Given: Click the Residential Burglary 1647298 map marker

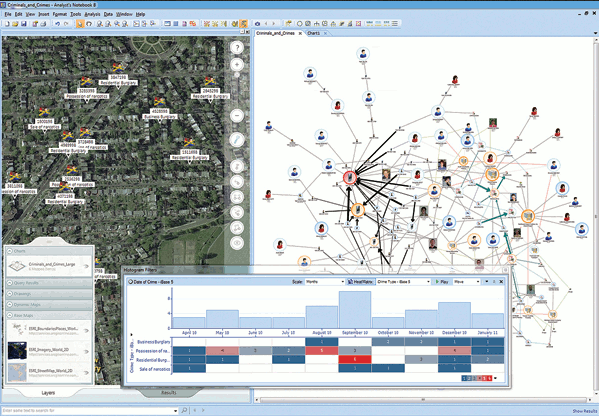Looking at the screenshot, I should 118,77.
